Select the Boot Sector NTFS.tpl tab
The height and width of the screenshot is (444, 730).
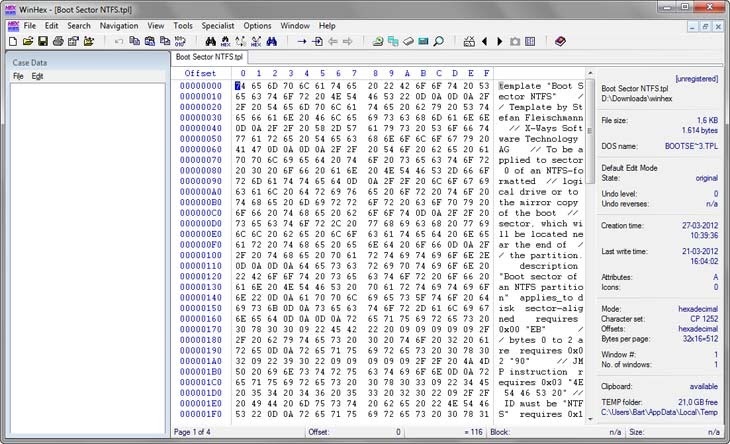209,57
